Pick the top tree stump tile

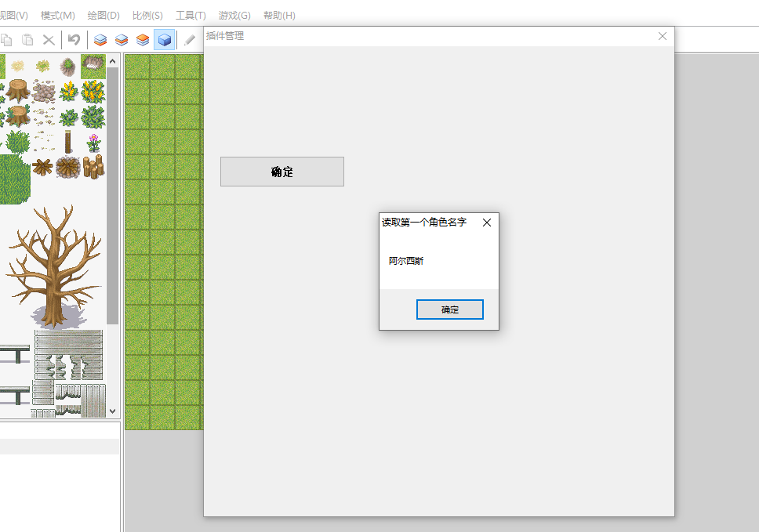18,91
